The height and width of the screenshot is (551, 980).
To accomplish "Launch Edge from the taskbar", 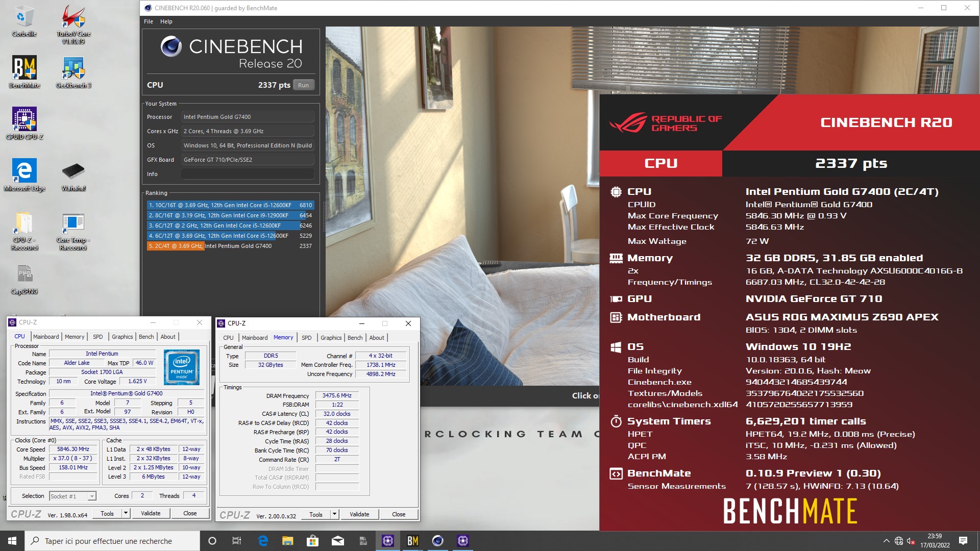I will point(263,541).
